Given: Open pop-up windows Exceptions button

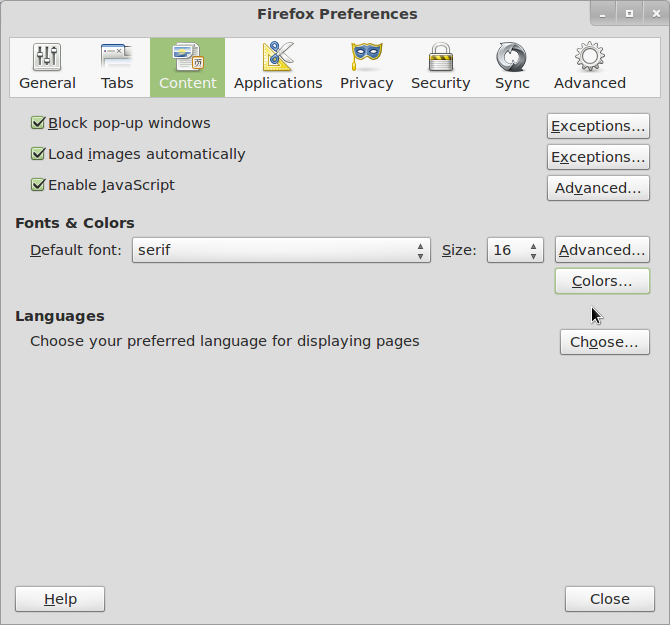Looking at the screenshot, I should pyautogui.click(x=598, y=126).
